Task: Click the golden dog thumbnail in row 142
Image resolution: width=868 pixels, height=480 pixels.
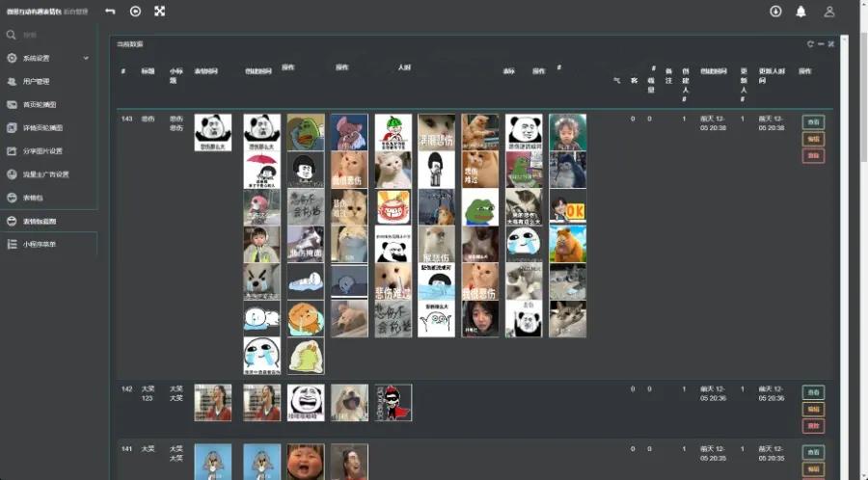Action: (349, 403)
